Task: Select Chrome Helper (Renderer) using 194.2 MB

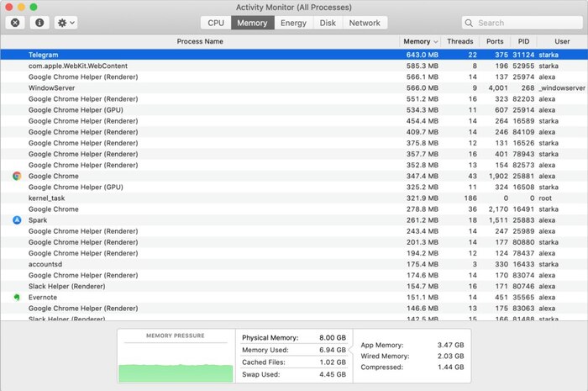Action: coord(294,253)
